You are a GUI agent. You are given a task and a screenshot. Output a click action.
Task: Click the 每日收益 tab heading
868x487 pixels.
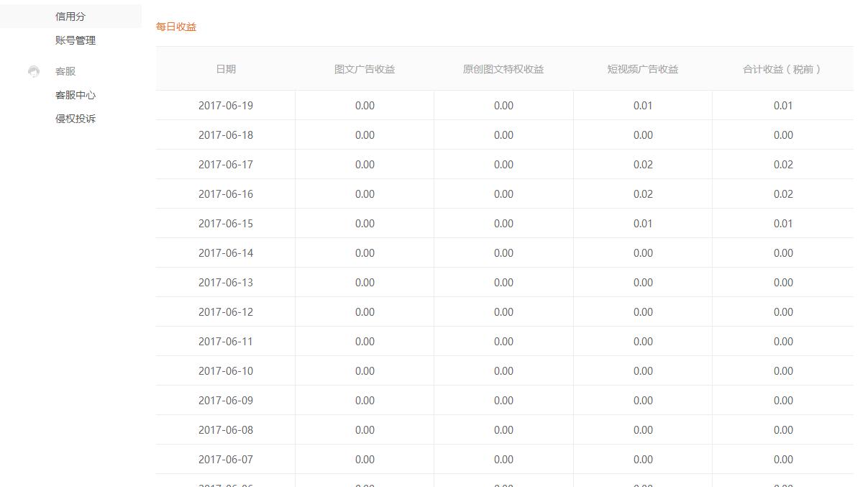point(176,27)
